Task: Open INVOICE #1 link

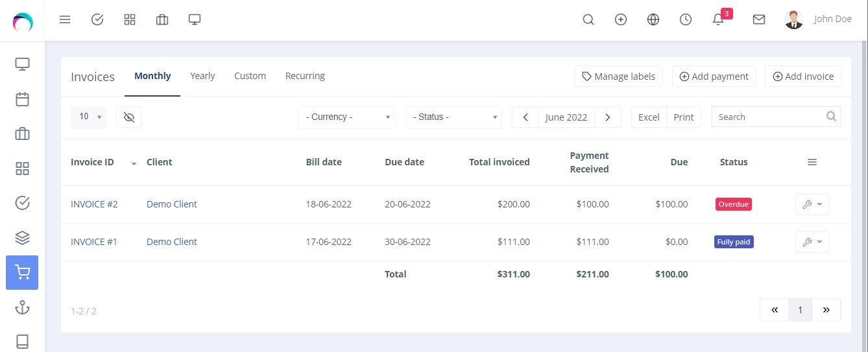Action: pyautogui.click(x=94, y=242)
